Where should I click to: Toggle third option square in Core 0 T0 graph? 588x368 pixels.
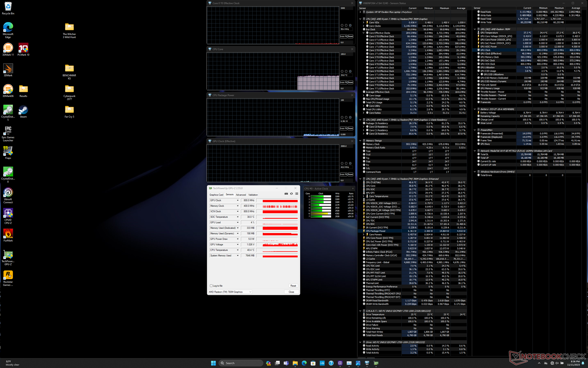pos(350,25)
